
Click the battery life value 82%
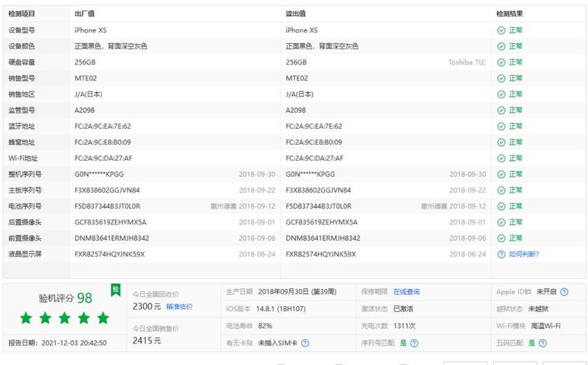265,326
